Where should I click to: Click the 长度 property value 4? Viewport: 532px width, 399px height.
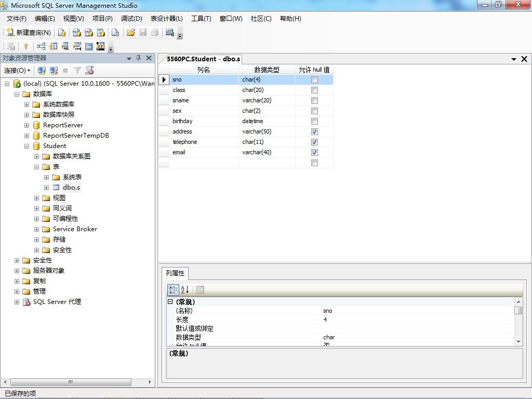point(418,320)
